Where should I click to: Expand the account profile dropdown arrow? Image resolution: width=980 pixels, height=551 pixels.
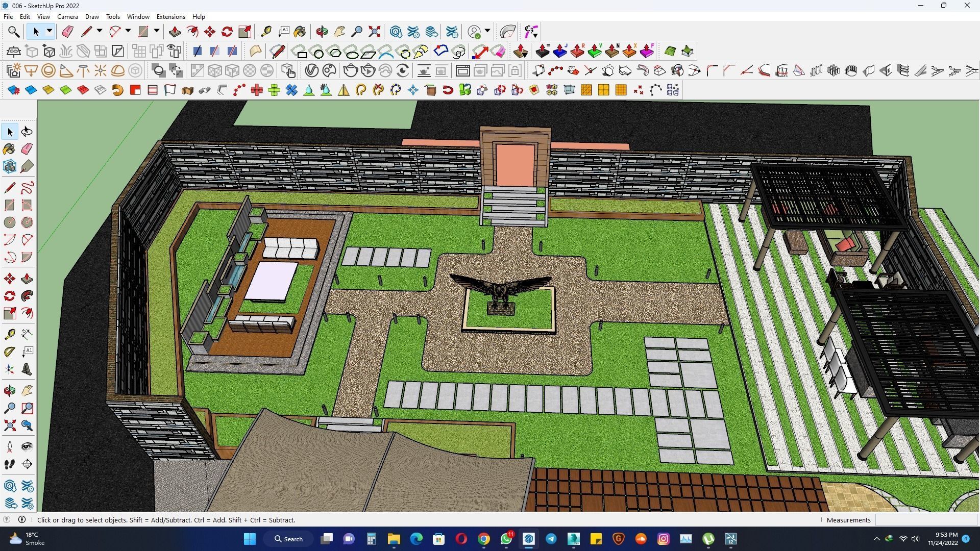coord(487,32)
